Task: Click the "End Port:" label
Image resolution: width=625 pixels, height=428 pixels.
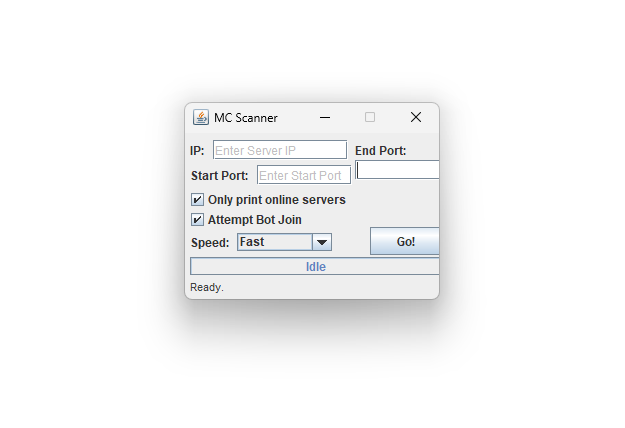Action: point(381,151)
